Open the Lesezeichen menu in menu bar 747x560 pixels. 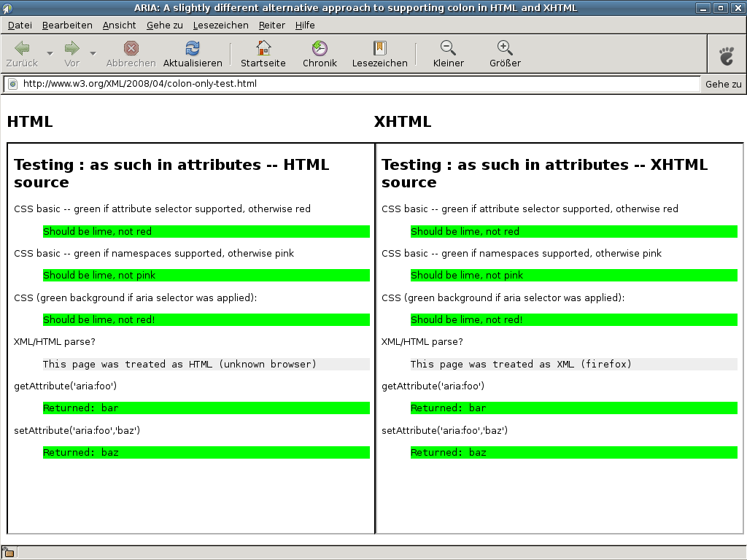click(220, 26)
